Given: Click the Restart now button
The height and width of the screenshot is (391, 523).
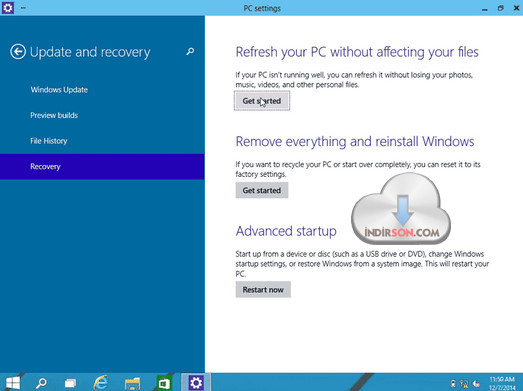Looking at the screenshot, I should click(263, 290).
